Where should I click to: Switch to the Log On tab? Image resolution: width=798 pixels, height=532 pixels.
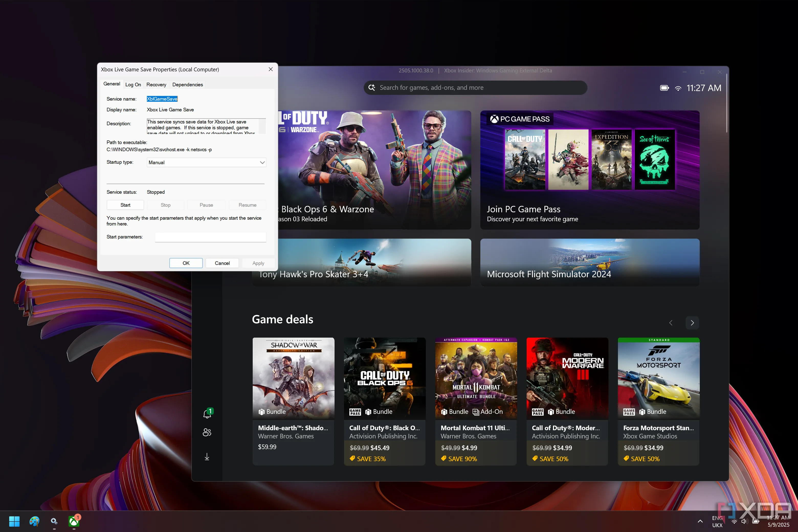133,84
